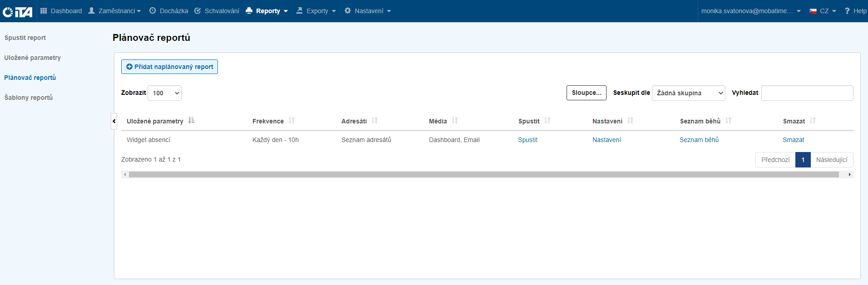Screen dimensions: 868x285
Task: Click Přidat naplánovaný report button
Action: click(x=169, y=67)
